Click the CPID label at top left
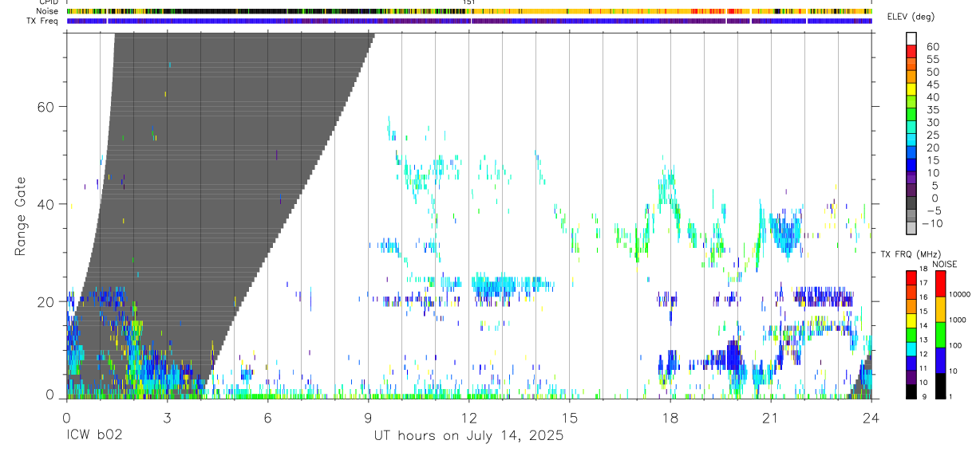980x452 pixels. coord(48,2)
